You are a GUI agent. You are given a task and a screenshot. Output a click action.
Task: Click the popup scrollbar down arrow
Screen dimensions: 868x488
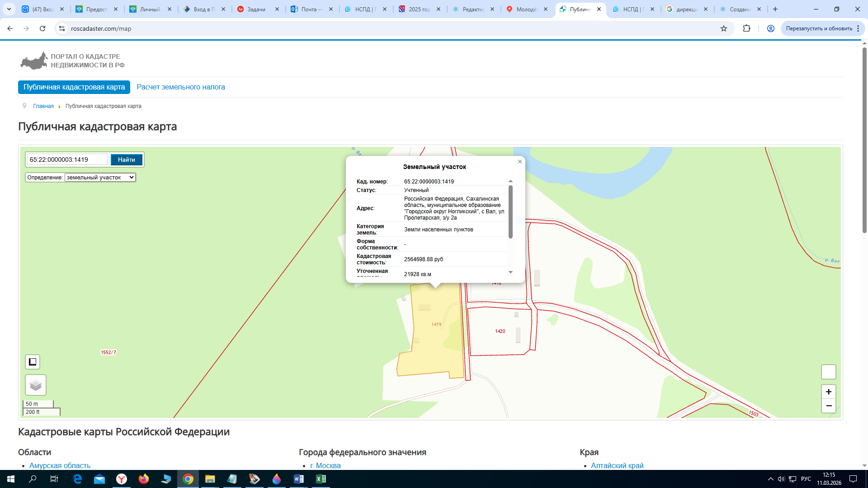(510, 272)
